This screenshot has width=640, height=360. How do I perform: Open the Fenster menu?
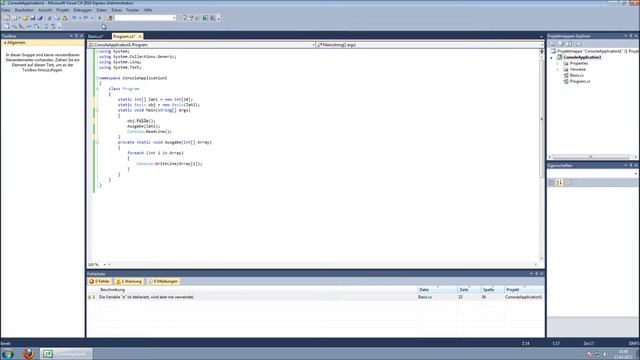click(x=132, y=10)
